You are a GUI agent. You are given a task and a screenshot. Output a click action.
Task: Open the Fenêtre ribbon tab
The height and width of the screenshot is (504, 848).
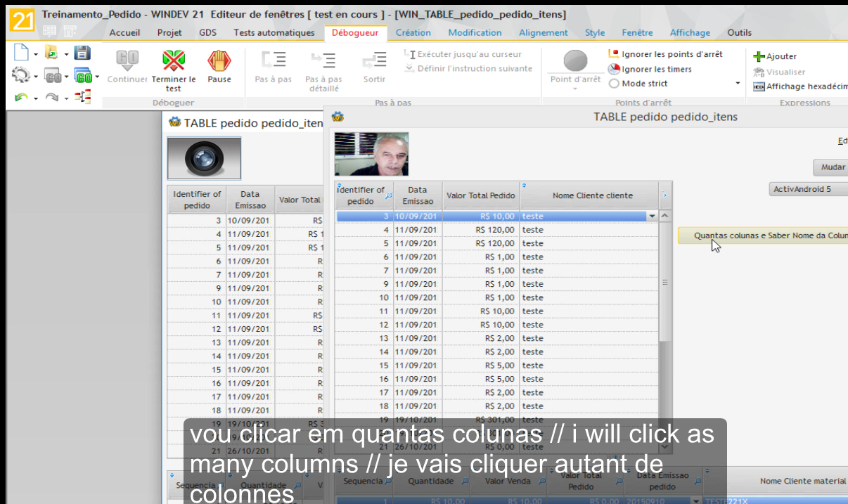point(637,32)
